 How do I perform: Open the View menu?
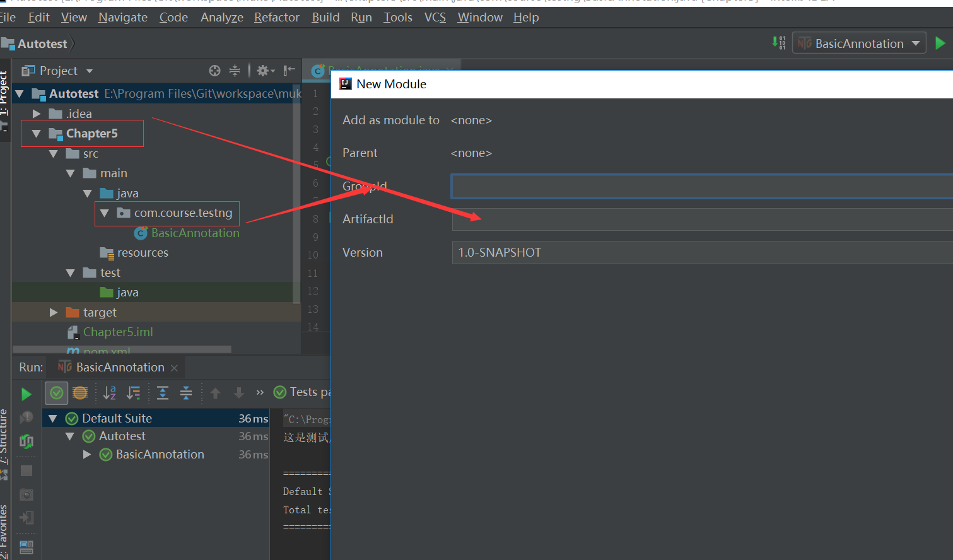74,17
